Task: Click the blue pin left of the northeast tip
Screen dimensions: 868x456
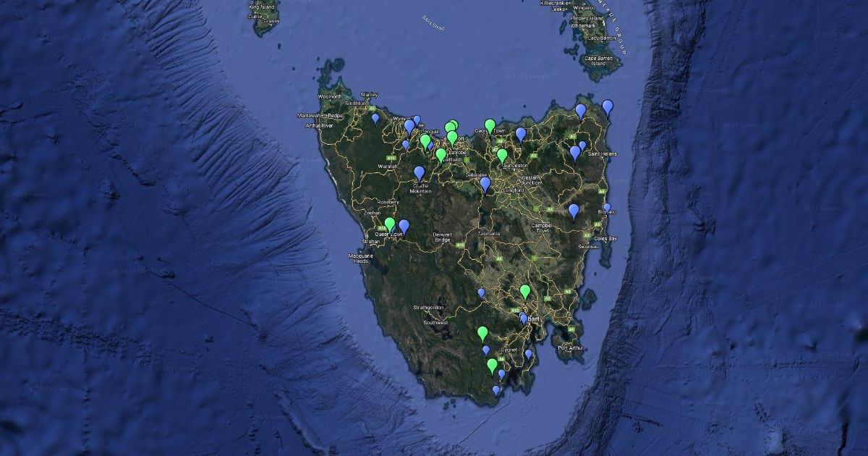Action: click(580, 111)
